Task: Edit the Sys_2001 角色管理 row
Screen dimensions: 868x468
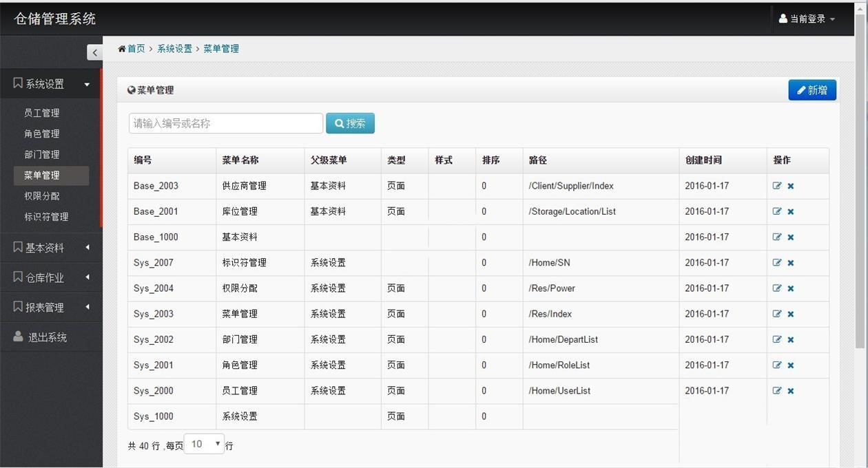Action: tap(777, 365)
